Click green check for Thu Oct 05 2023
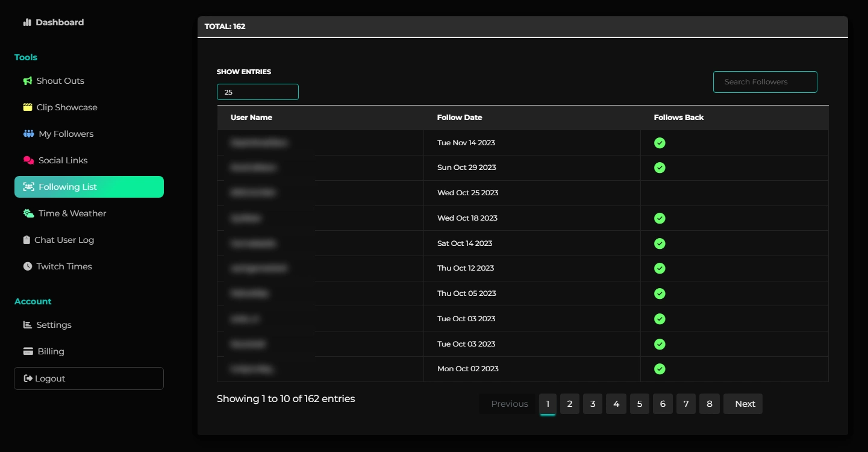868x452 pixels. (x=660, y=293)
